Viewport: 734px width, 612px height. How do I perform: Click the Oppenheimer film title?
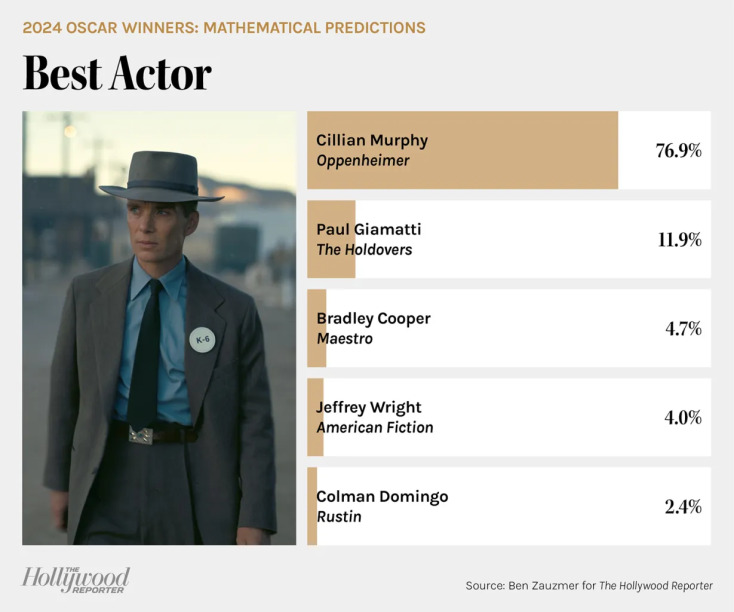point(363,160)
